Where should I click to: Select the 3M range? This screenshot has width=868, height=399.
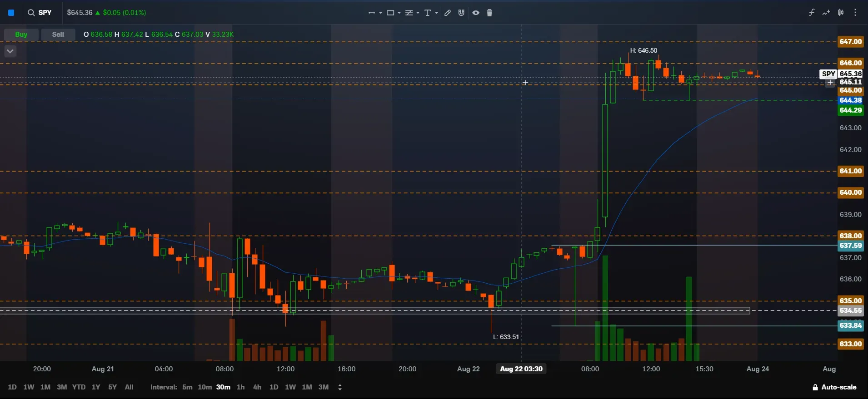[x=62, y=387]
